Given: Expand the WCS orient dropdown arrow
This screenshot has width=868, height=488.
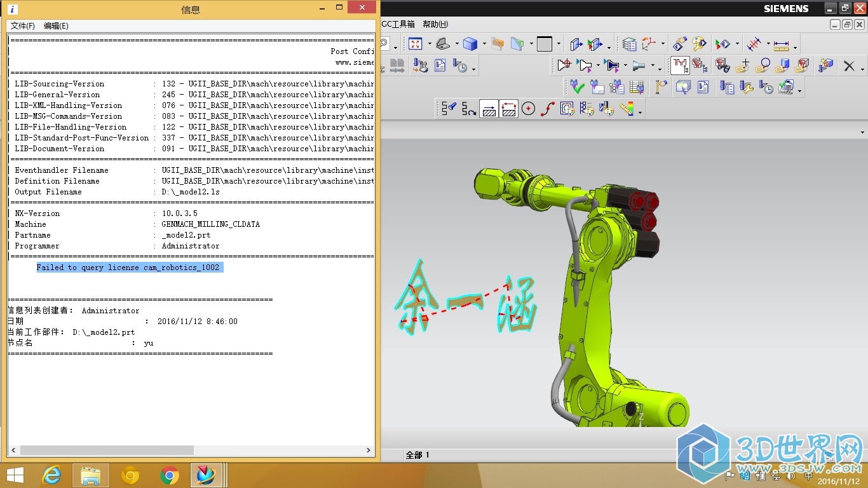Looking at the screenshot, I should [x=663, y=44].
